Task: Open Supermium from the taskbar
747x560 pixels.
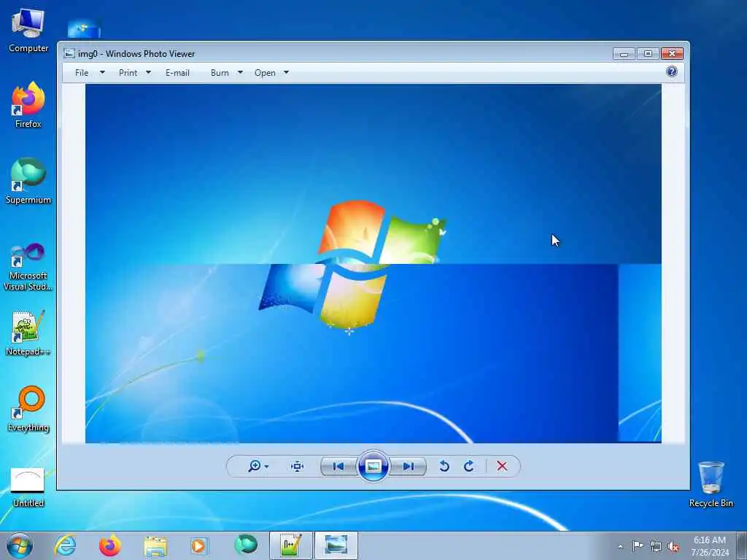Action: [x=246, y=545]
